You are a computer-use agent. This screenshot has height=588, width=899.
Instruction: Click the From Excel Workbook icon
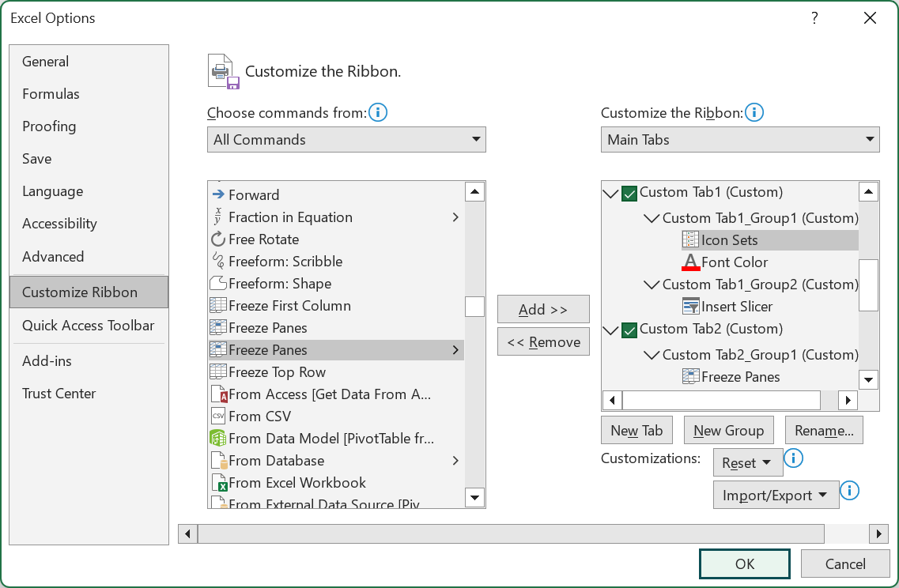coord(219,483)
